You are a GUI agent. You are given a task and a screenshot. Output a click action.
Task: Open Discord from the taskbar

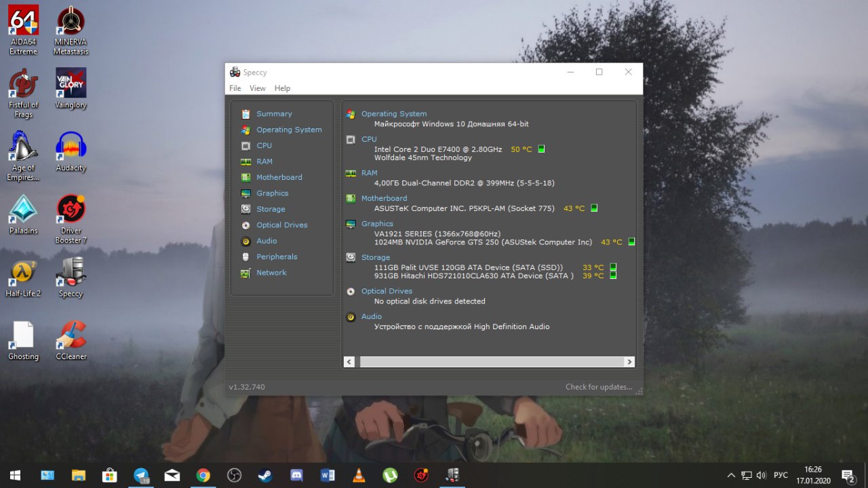(297, 475)
